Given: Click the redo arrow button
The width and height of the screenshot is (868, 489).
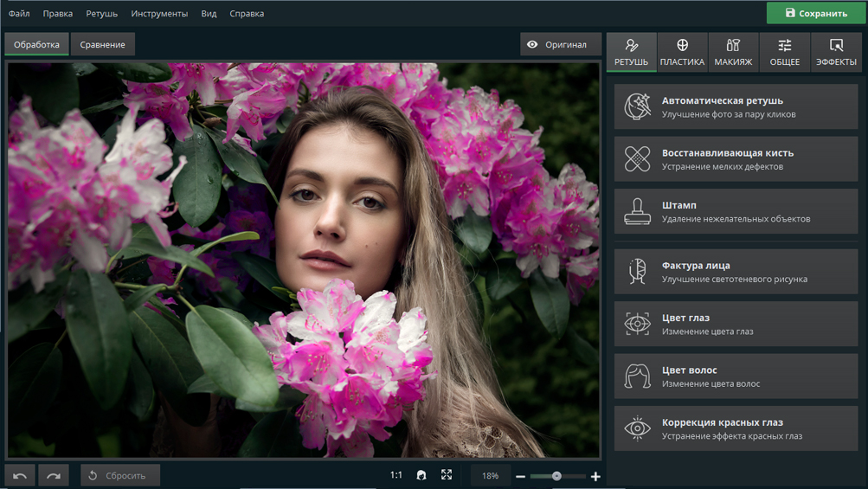Looking at the screenshot, I should tap(54, 476).
